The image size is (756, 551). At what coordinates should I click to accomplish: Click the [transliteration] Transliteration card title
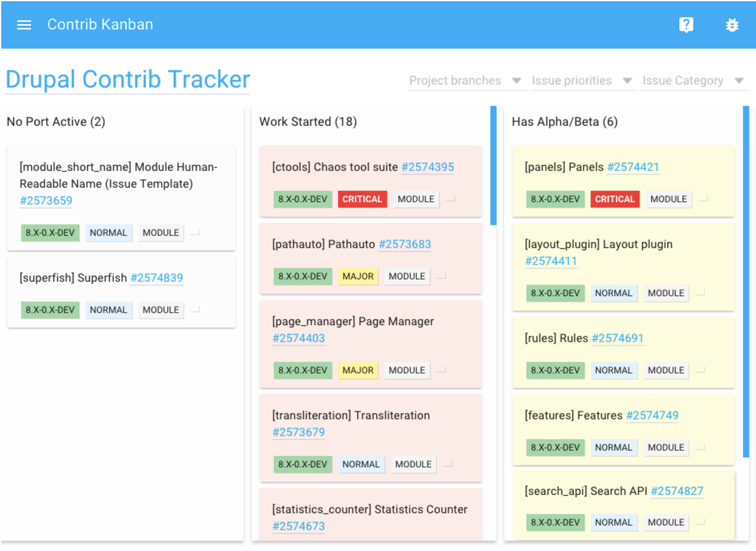tap(351, 416)
